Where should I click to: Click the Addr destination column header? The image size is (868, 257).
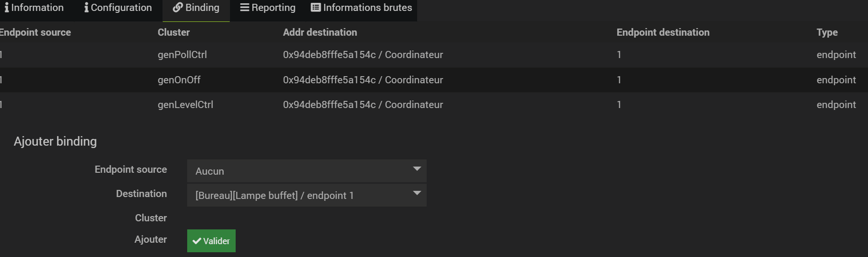(320, 32)
